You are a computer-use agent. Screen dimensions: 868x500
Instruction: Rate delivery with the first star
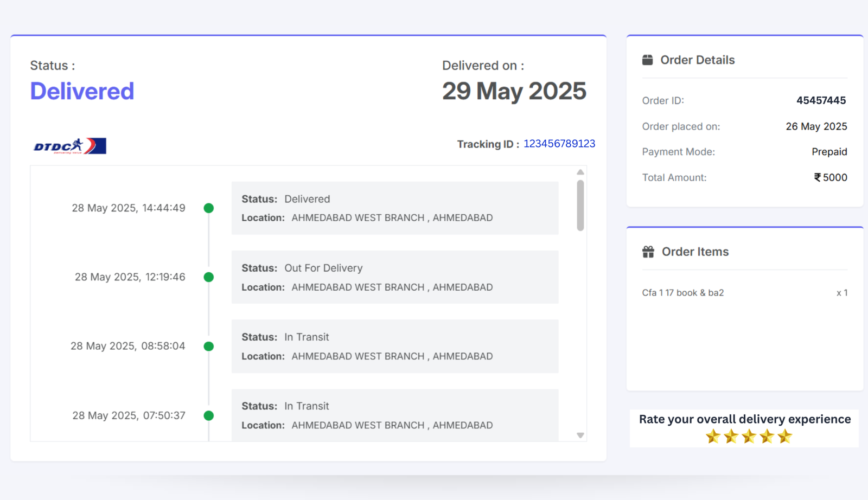point(713,437)
